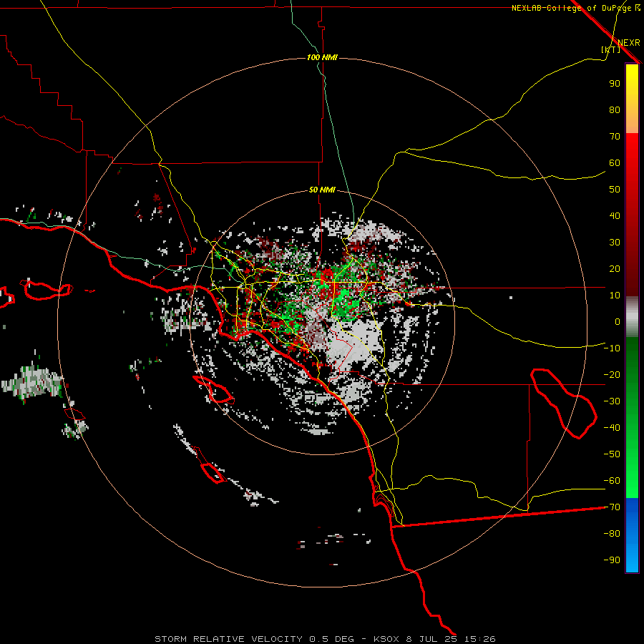Image resolution: width=644 pixels, height=644 pixels.
Task: Click the -20 scale value
Action: pyautogui.click(x=612, y=374)
